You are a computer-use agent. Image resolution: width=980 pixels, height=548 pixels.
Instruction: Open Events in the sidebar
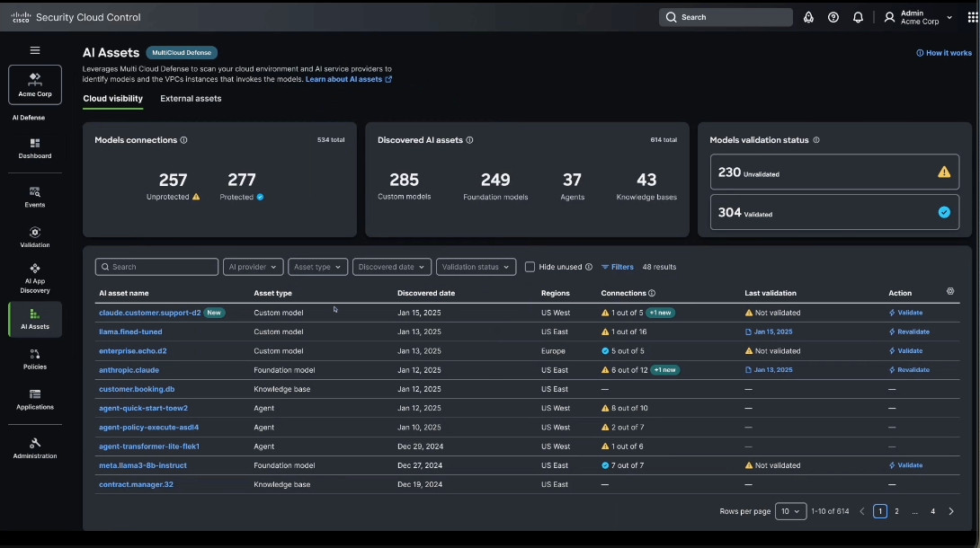point(35,197)
